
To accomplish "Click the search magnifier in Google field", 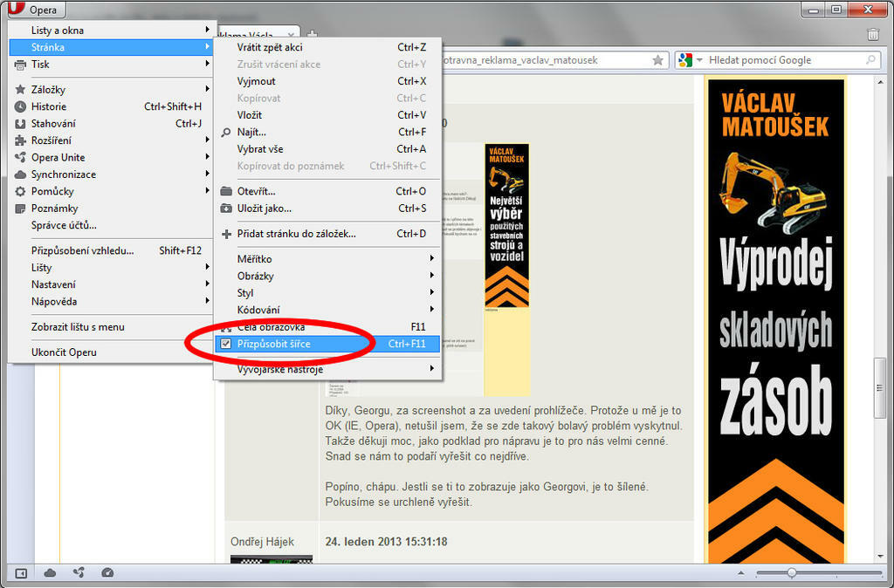I will (x=870, y=60).
